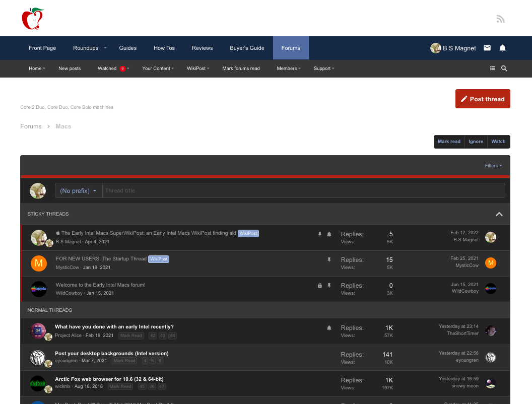Click the red apple site logo
The height and width of the screenshot is (404, 532).
point(33,19)
